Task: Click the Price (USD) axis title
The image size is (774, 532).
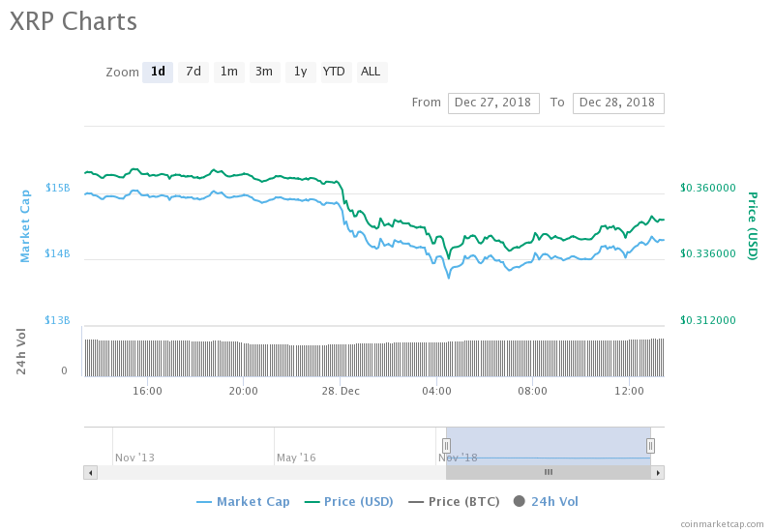Action: pos(753,226)
